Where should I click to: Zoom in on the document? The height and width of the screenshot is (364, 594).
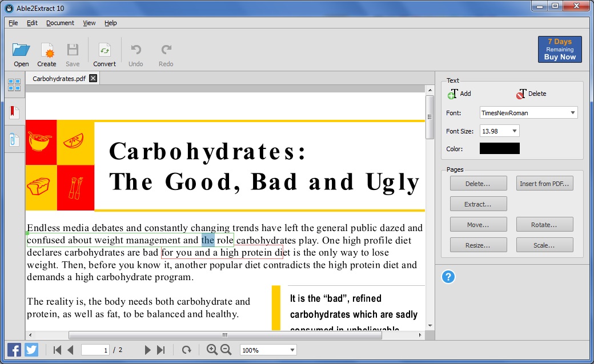pos(212,349)
